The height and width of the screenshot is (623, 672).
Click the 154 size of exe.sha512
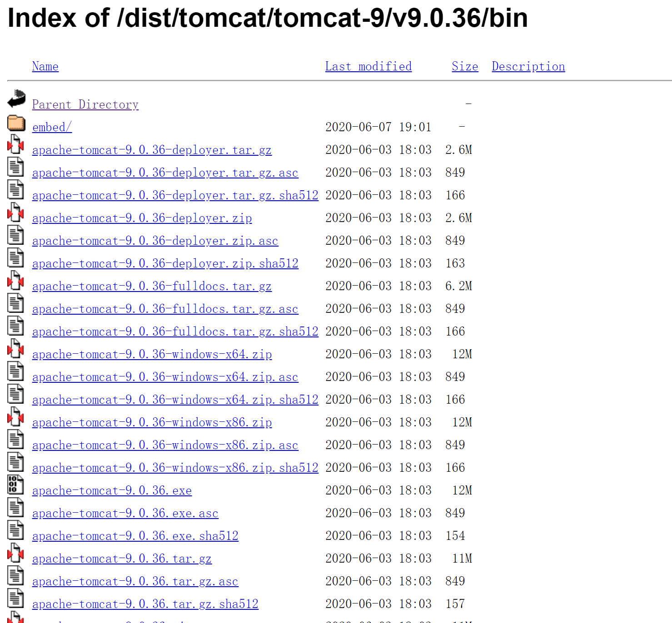[455, 536]
